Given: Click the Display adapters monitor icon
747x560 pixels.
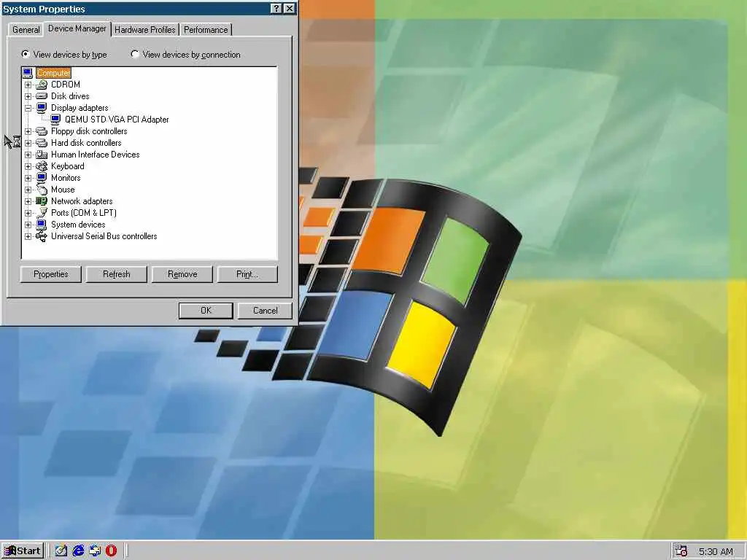Looking at the screenshot, I should pyautogui.click(x=42, y=108).
